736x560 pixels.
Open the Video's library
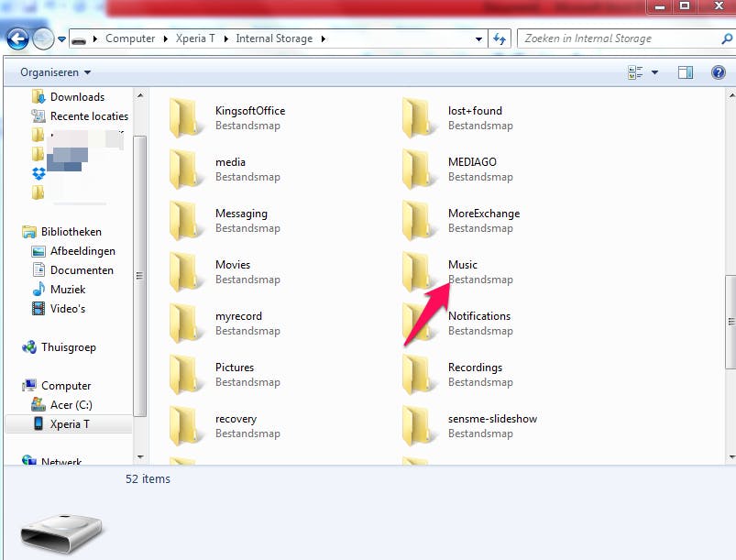(x=68, y=309)
